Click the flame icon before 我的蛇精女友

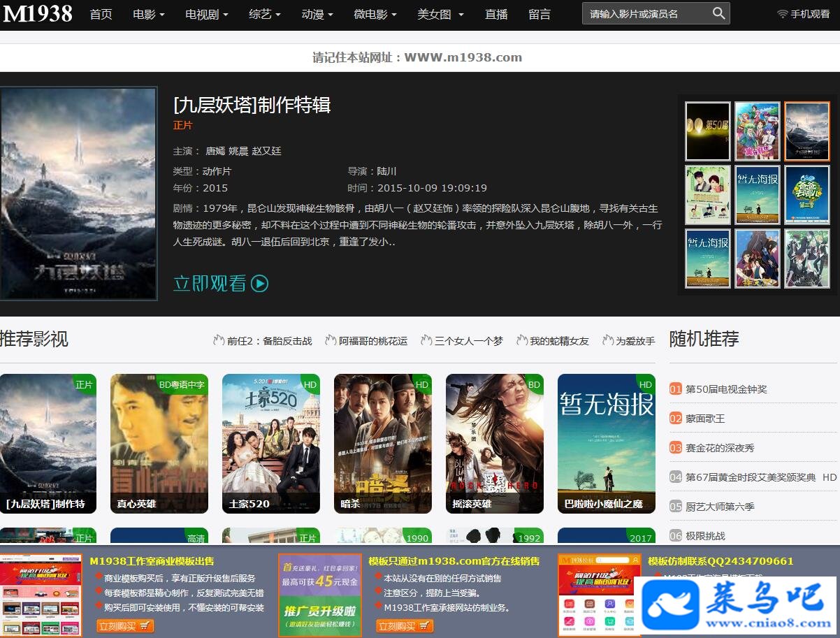click(521, 340)
